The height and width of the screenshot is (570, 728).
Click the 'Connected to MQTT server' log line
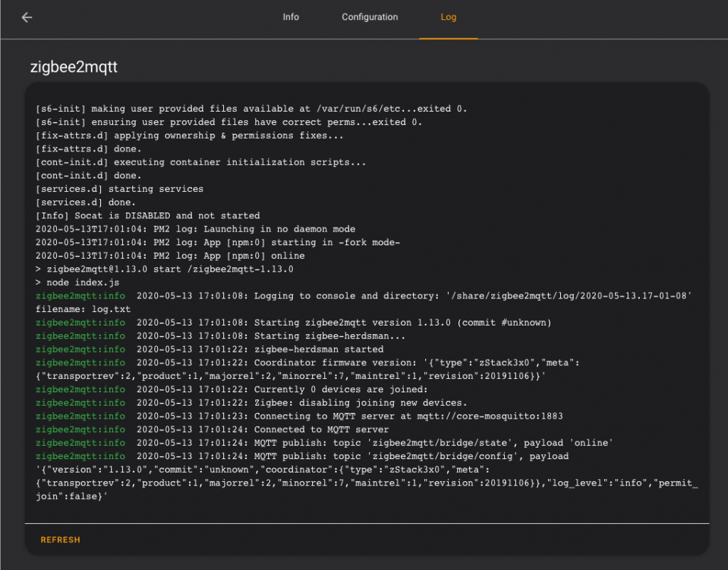[212, 430]
